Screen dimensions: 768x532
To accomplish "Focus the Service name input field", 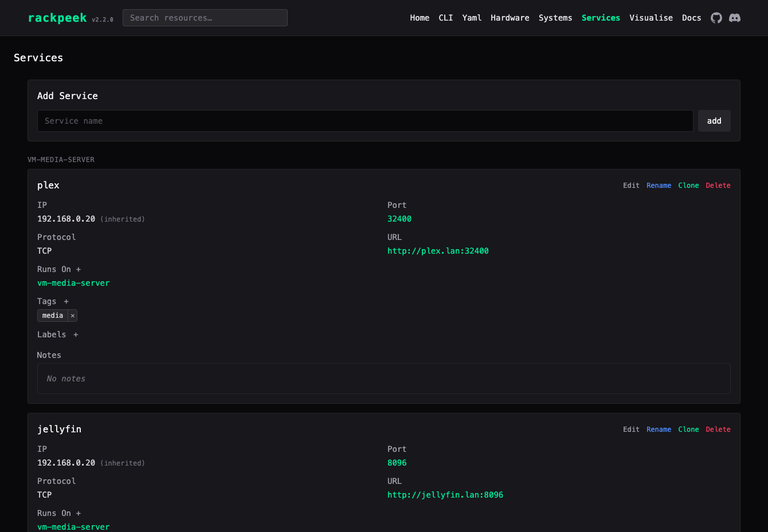I will click(x=365, y=121).
